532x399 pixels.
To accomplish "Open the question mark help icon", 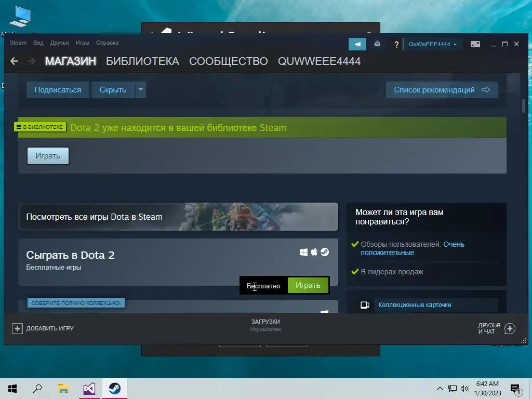I will pyautogui.click(x=396, y=45).
